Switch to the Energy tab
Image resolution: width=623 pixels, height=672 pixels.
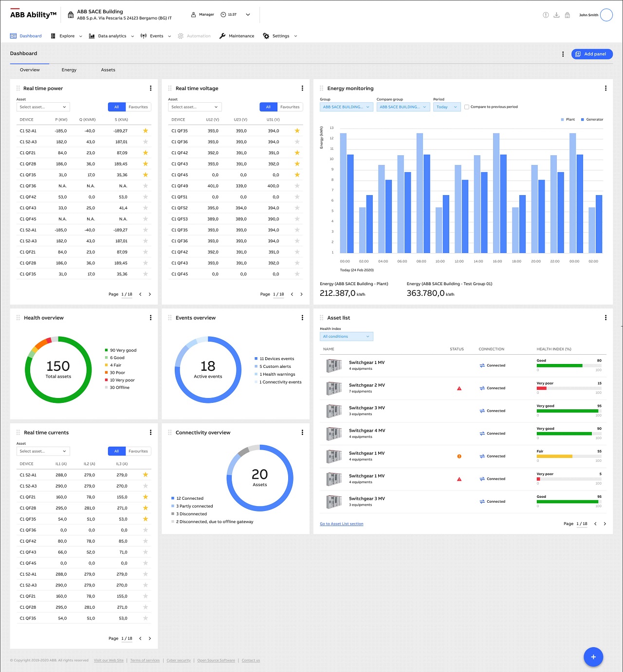pyautogui.click(x=69, y=70)
